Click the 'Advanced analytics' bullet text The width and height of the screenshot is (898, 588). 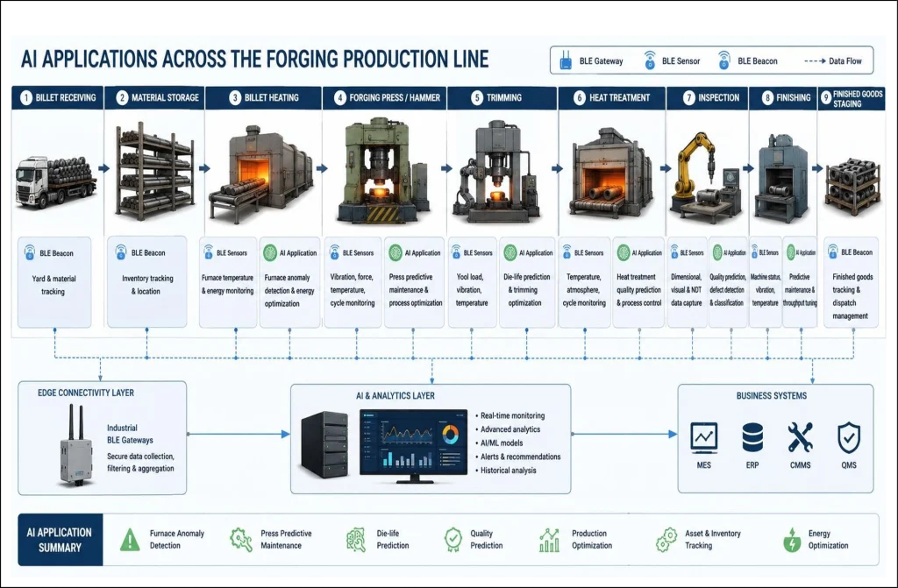[510, 429]
